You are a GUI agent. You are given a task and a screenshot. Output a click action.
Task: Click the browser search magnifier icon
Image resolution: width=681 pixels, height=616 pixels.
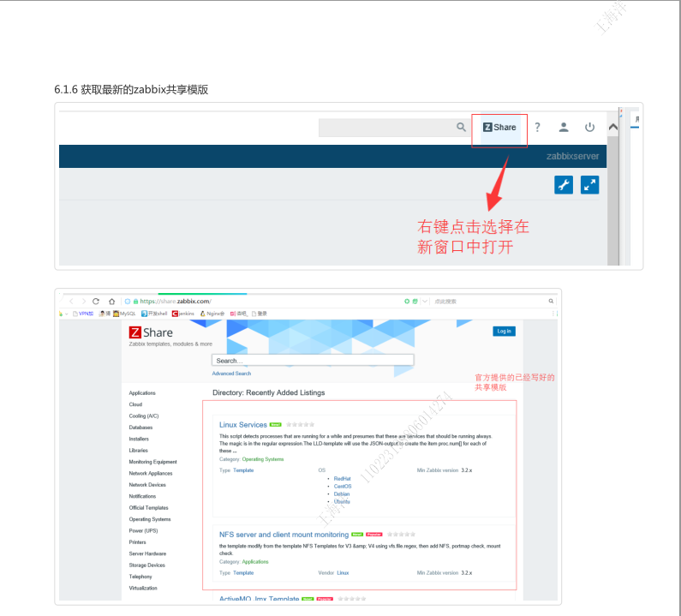(x=551, y=302)
